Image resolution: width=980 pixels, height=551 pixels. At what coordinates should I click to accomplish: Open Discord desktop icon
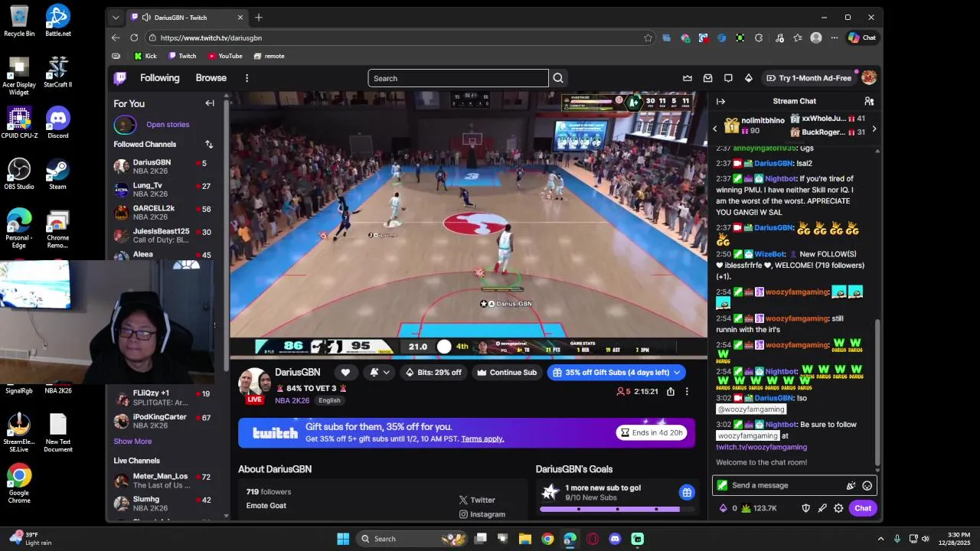coord(58,123)
